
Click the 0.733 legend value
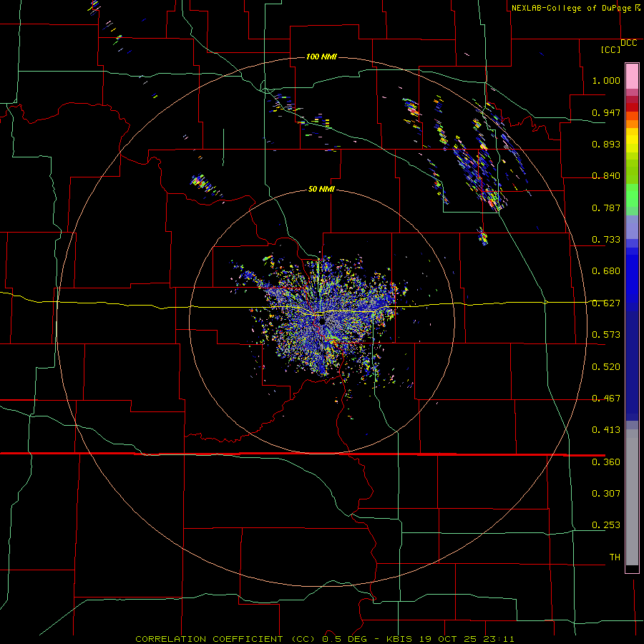tap(606, 240)
